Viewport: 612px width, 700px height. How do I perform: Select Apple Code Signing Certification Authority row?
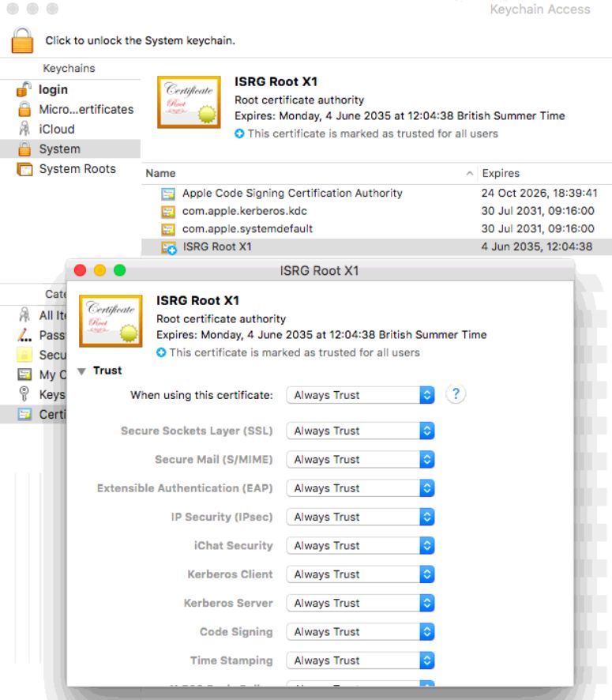tap(377, 193)
